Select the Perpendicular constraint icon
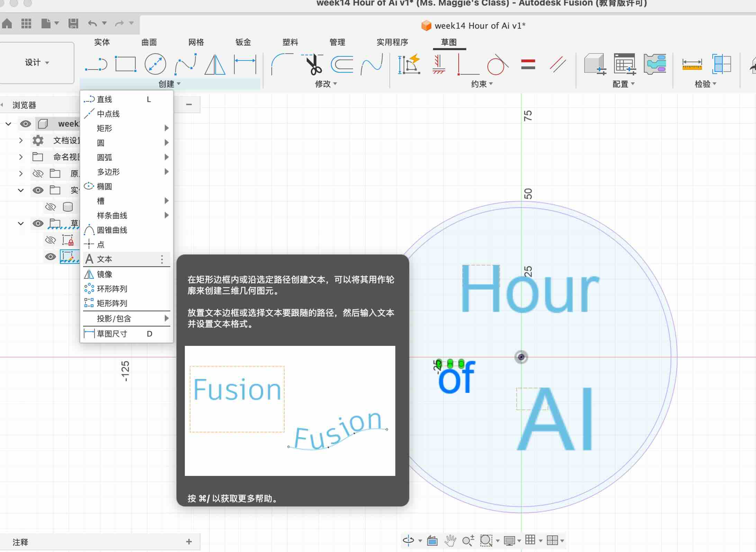This screenshot has width=756, height=552. (468, 64)
